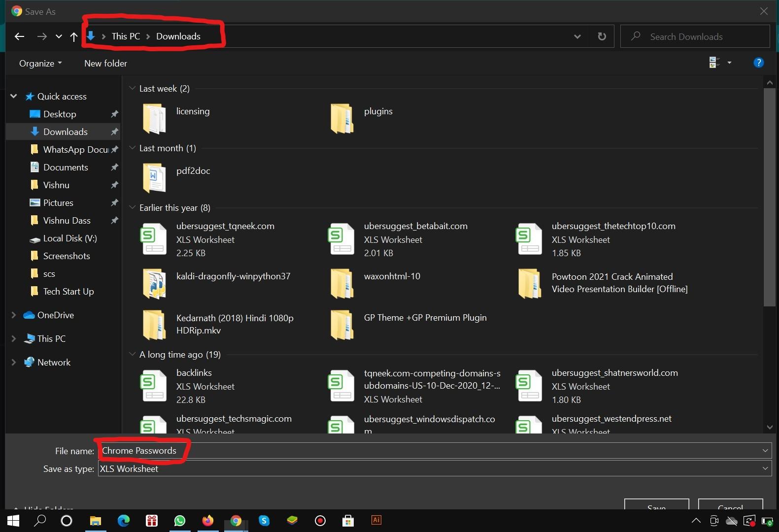Click ubersuggest_westendpress.net file name

click(x=611, y=419)
